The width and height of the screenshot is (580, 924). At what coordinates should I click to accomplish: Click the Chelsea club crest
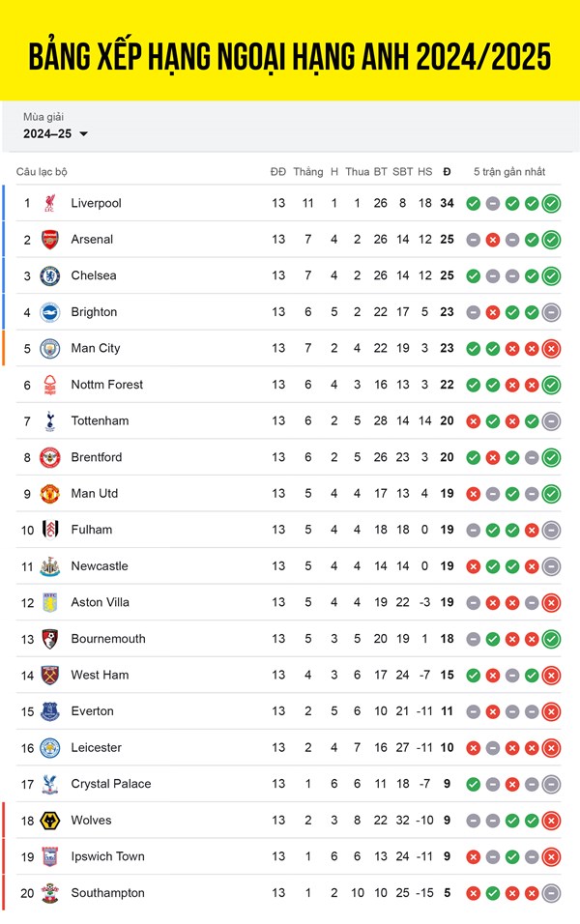(50, 275)
